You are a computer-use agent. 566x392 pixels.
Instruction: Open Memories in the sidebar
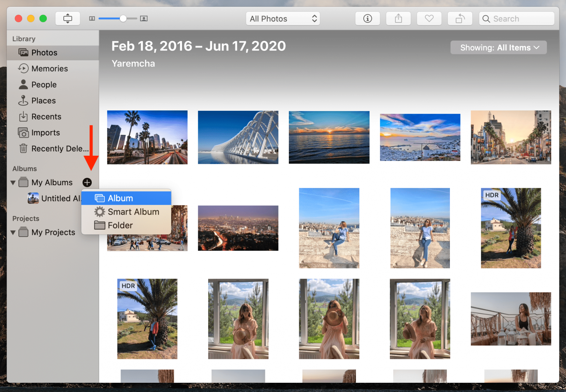[x=49, y=68]
